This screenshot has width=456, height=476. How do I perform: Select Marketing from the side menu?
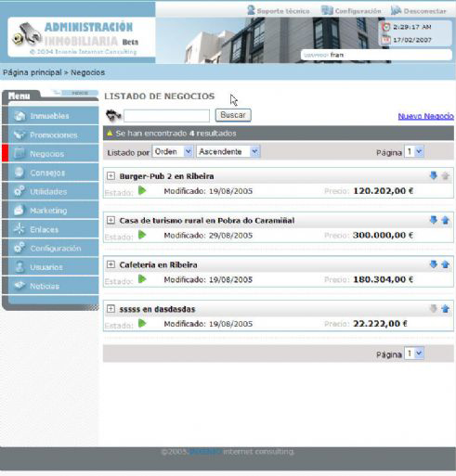(x=53, y=211)
